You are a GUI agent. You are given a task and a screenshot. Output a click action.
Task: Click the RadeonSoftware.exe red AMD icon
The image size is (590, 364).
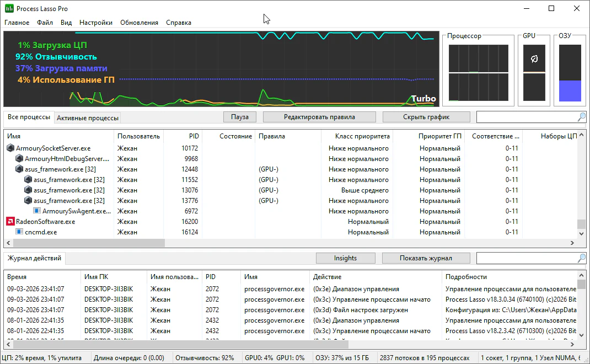coord(10,221)
